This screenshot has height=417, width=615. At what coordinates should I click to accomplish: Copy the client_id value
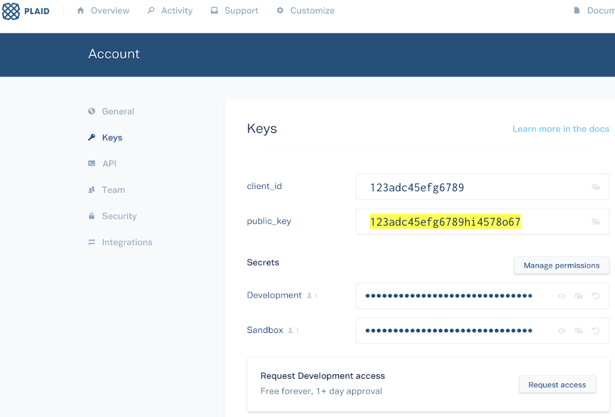[596, 187]
